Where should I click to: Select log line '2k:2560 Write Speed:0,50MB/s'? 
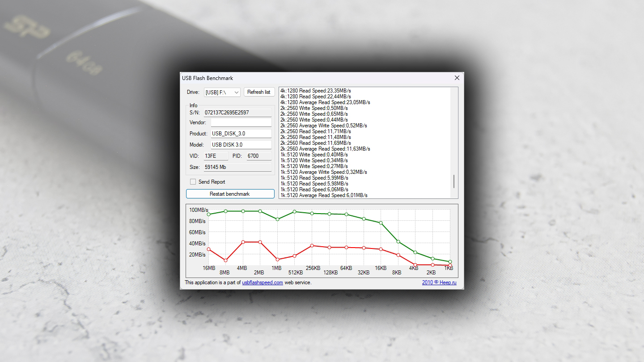314,108
